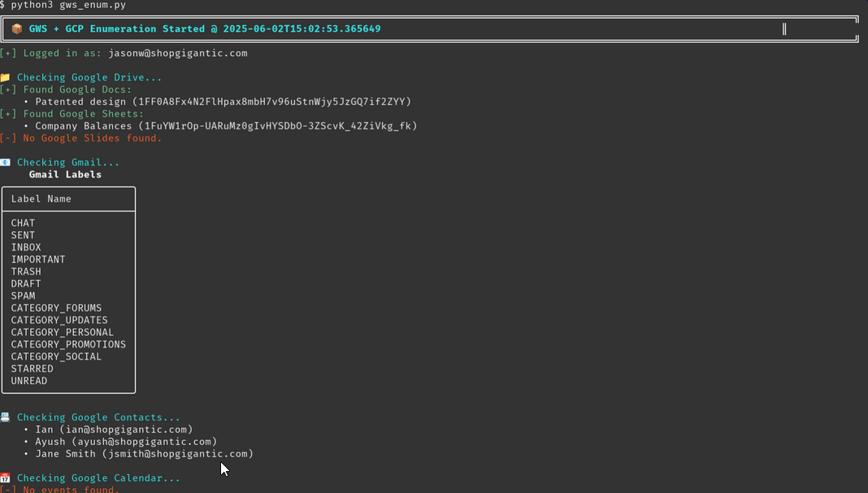868x493 pixels.
Task: Click the calendar icon beside Checking Google Calendar
Action: [x=5, y=478]
